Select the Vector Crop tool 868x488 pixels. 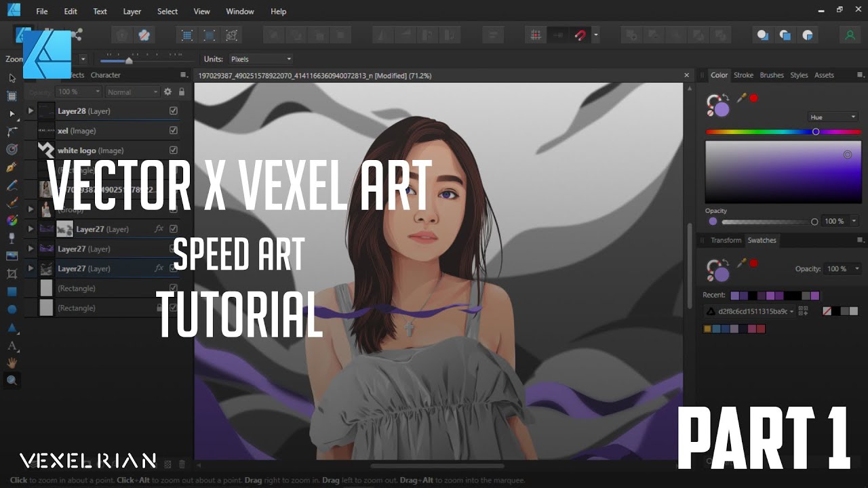tap(12, 274)
